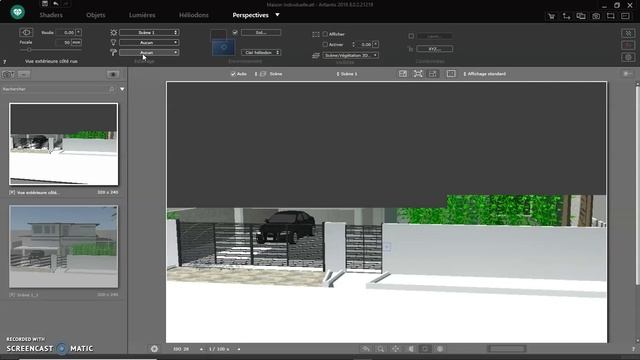The width and height of the screenshot is (640, 360).
Task: Undo the last action
Action: (56, 4)
